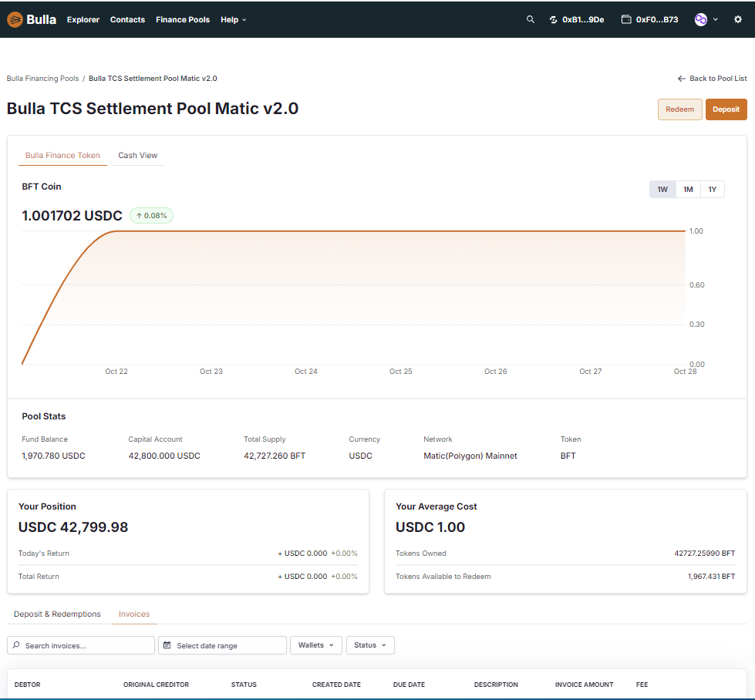Click the Redeem button
Viewport: 755px width, 700px height.
click(x=680, y=109)
